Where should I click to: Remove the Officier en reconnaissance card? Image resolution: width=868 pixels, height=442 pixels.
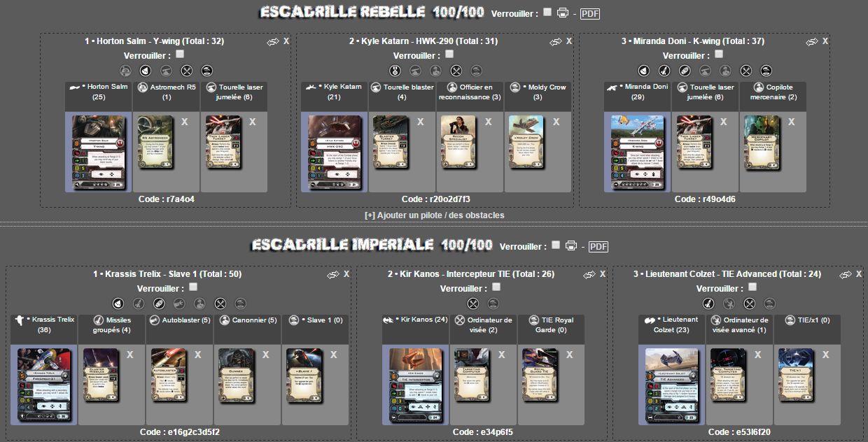(x=488, y=122)
